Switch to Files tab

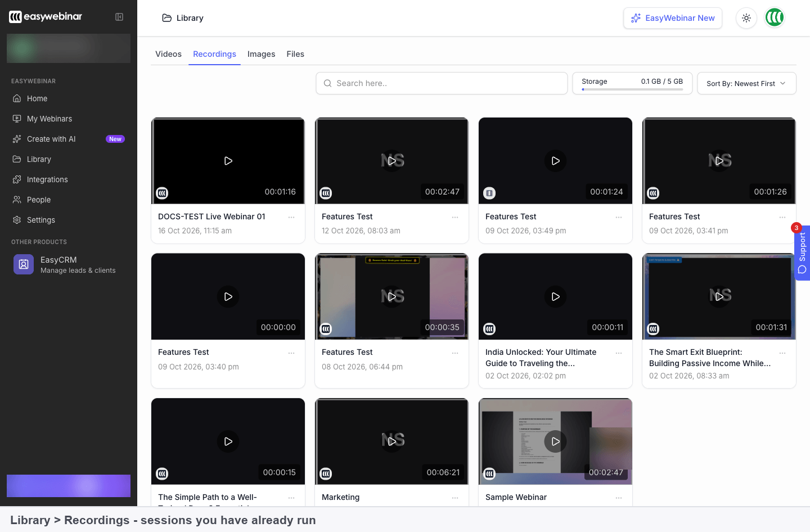[x=295, y=54]
